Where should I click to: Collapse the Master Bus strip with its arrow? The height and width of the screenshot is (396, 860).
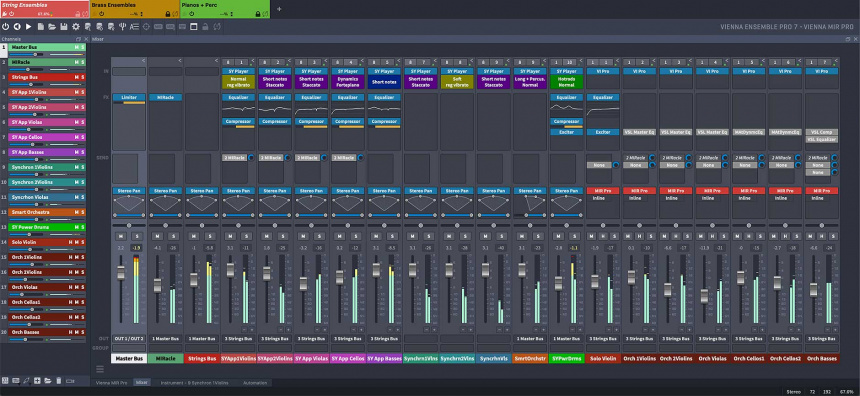click(x=143, y=60)
